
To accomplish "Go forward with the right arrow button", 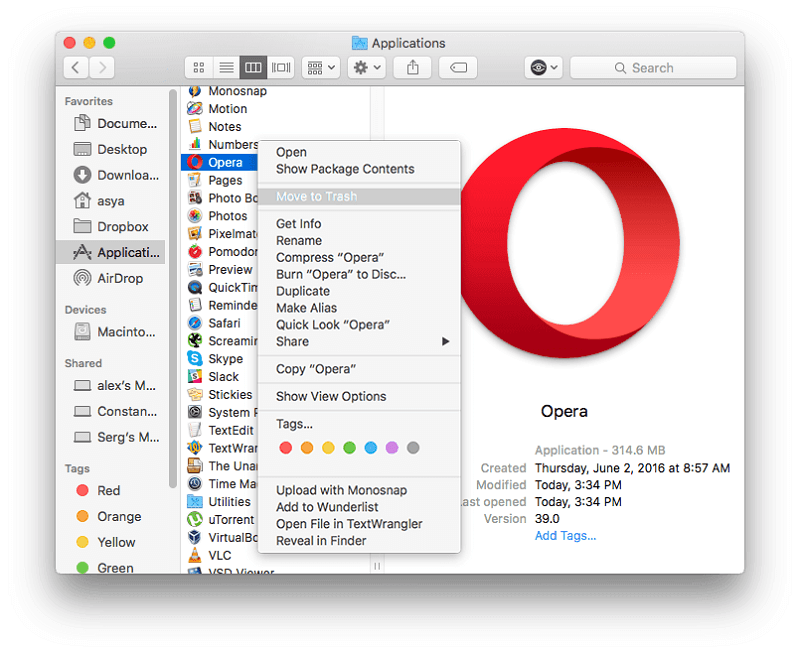I will 102,67.
